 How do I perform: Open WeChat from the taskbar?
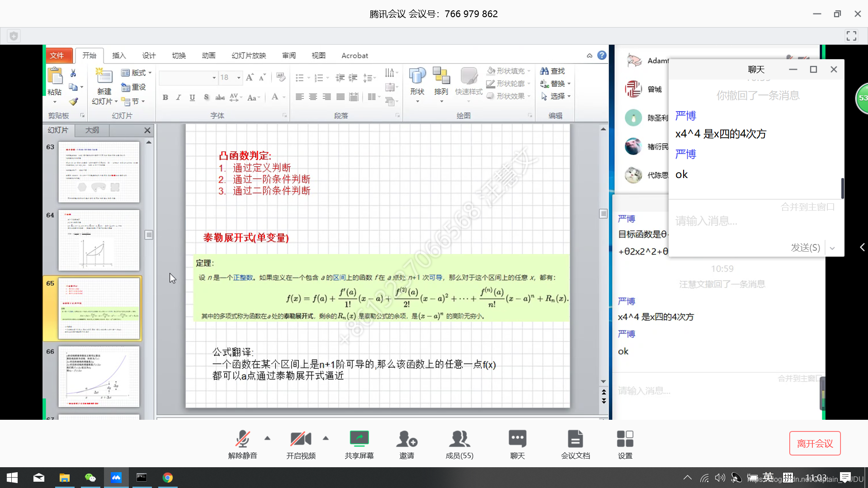pyautogui.click(x=90, y=478)
